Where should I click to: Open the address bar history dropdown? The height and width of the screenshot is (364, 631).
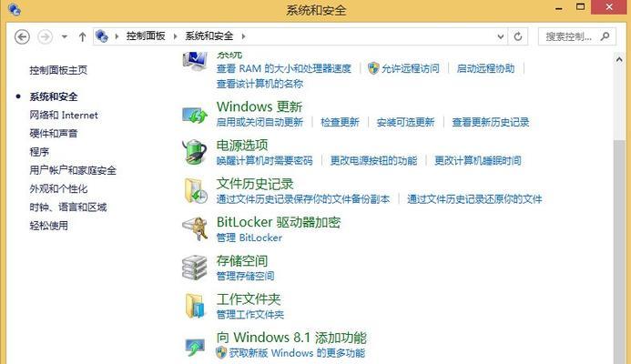pyautogui.click(x=500, y=36)
